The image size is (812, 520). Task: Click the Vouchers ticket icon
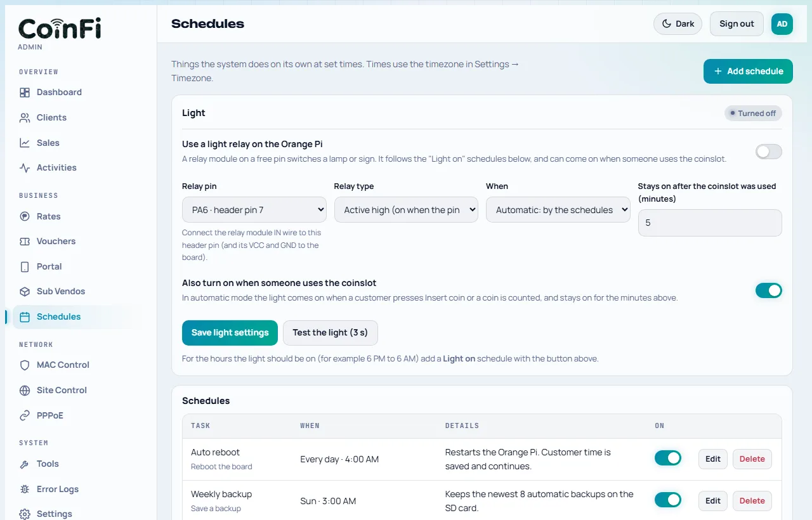click(x=25, y=242)
